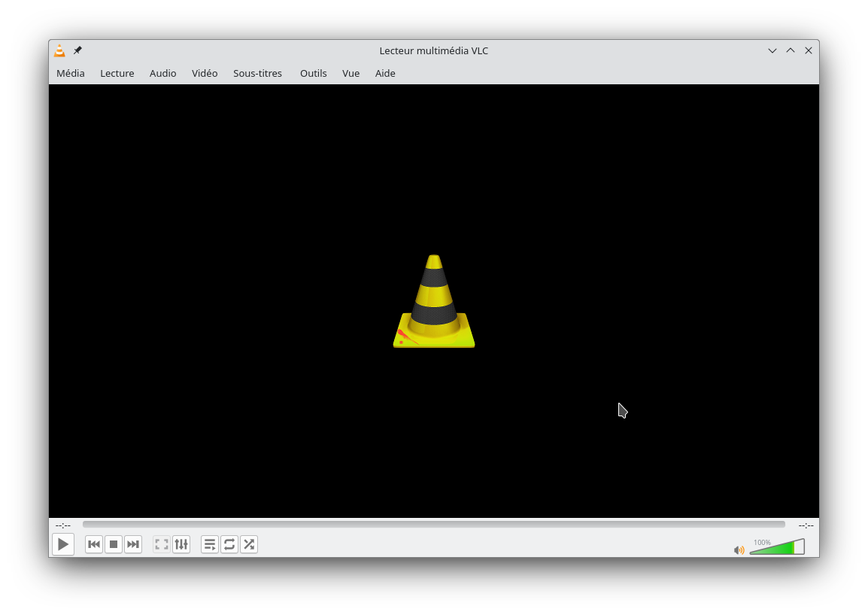Toggle loop repeat mode

coord(229,544)
